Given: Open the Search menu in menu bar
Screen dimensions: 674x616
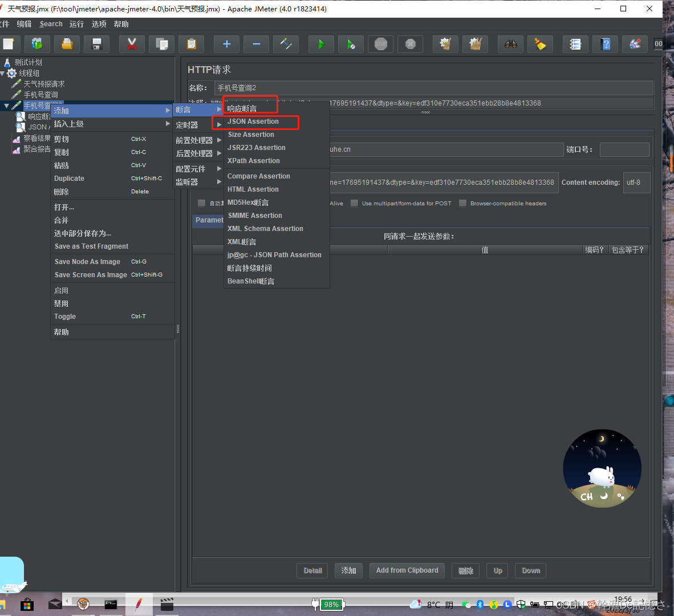Looking at the screenshot, I should (x=51, y=24).
